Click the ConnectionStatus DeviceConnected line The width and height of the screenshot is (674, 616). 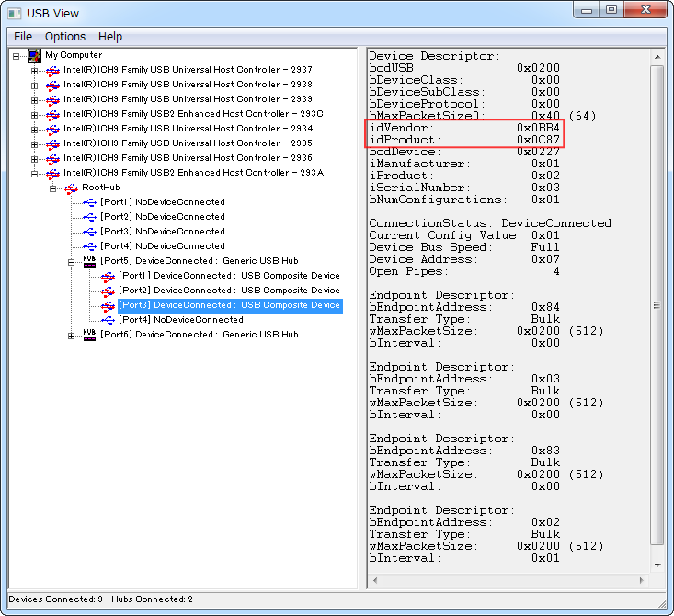[490, 223]
